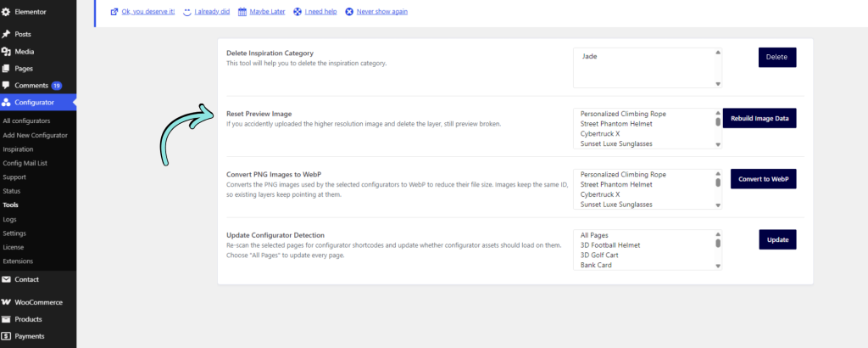Click the 'Ok, you deserve it!' link

click(148, 12)
